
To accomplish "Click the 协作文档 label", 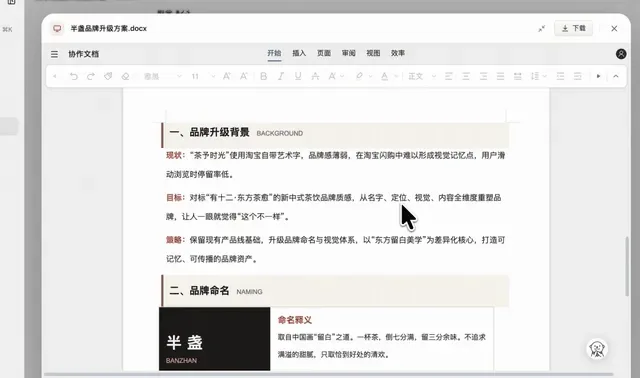I will click(x=84, y=54).
